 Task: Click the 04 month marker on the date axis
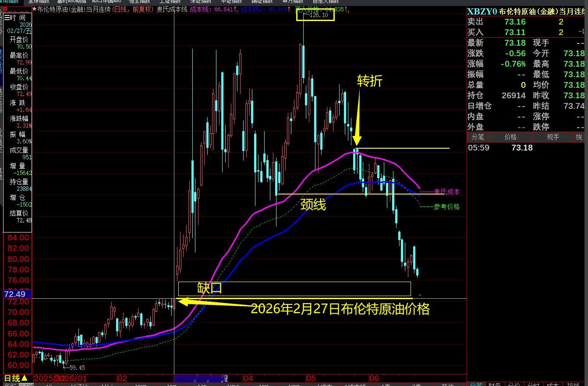(248, 378)
